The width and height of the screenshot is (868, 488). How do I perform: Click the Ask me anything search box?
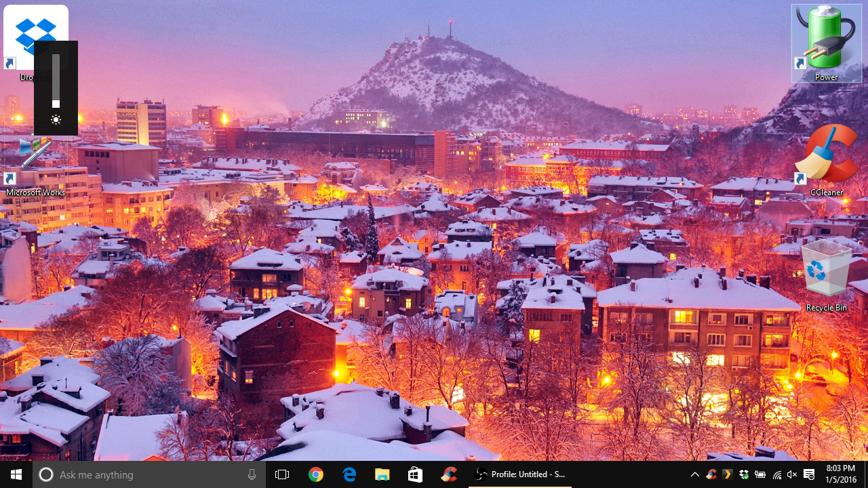[149, 474]
